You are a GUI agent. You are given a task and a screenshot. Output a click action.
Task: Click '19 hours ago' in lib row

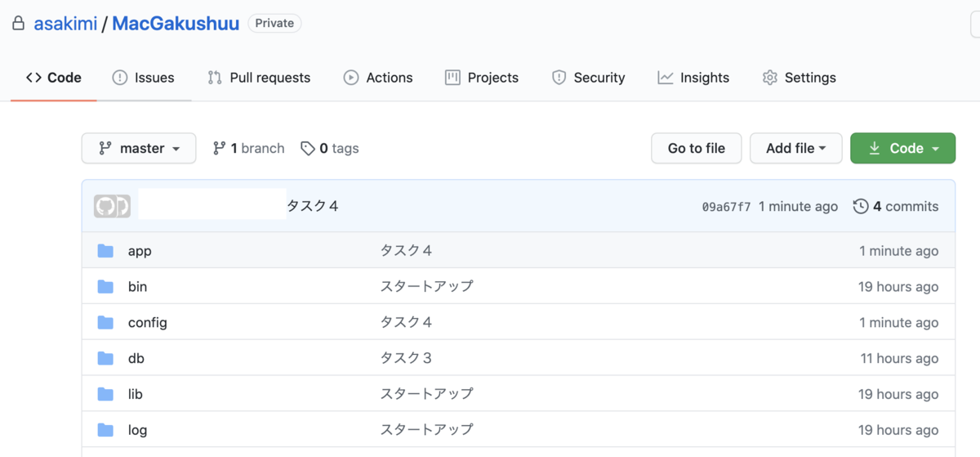click(898, 394)
